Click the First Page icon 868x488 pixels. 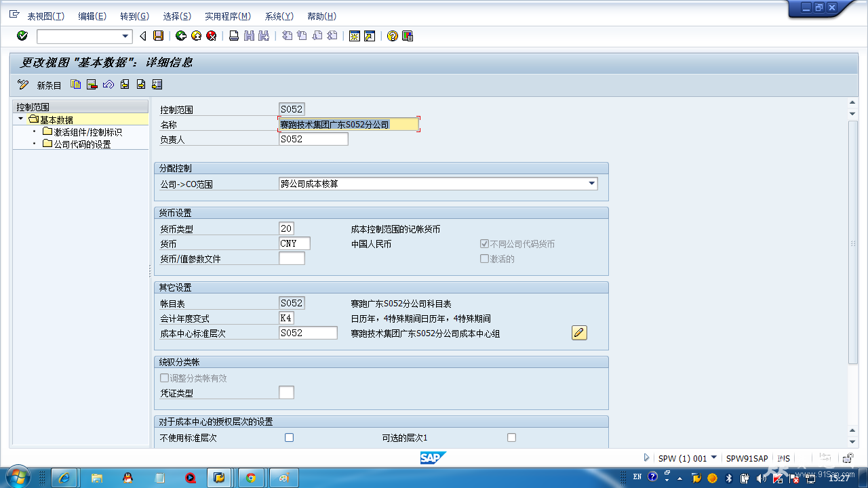pyautogui.click(x=287, y=36)
